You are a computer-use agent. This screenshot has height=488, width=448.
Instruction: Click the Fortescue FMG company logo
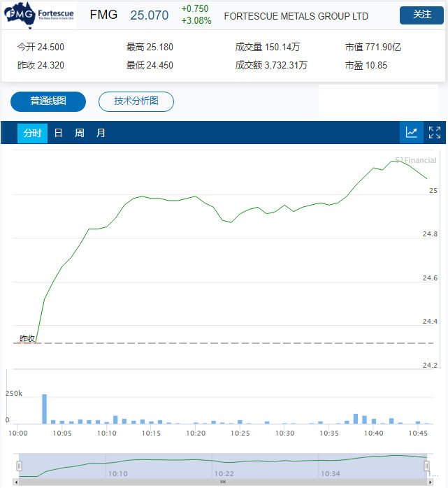pos(39,15)
